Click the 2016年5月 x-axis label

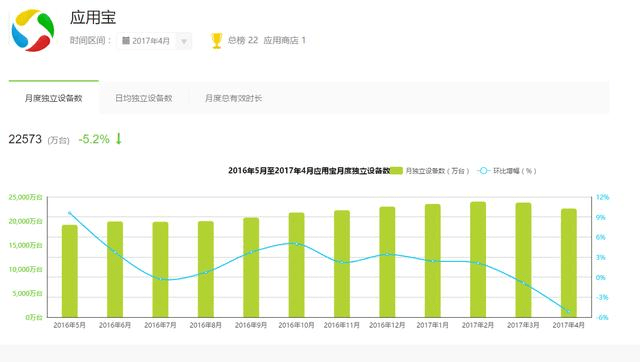tap(70, 325)
